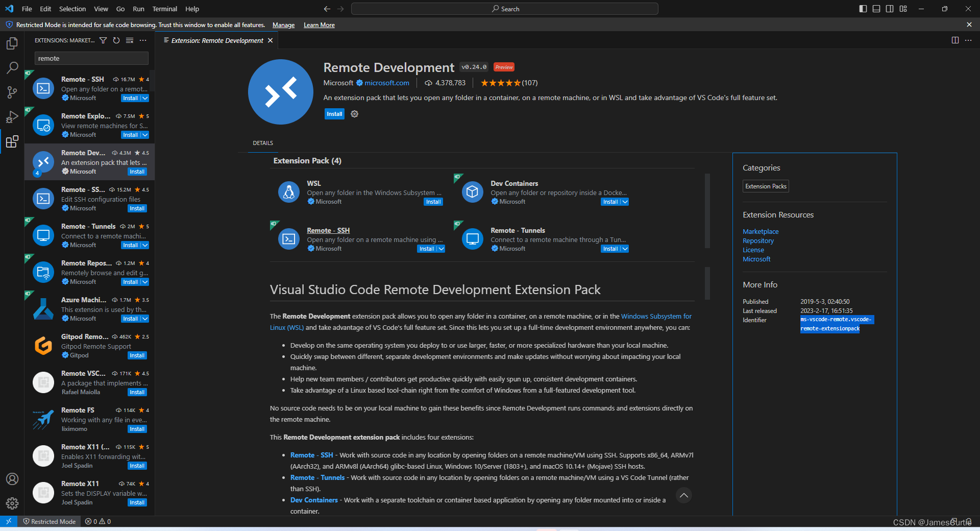
Task: Open Install dropdown for Azure Machine extension
Action: coord(145,319)
